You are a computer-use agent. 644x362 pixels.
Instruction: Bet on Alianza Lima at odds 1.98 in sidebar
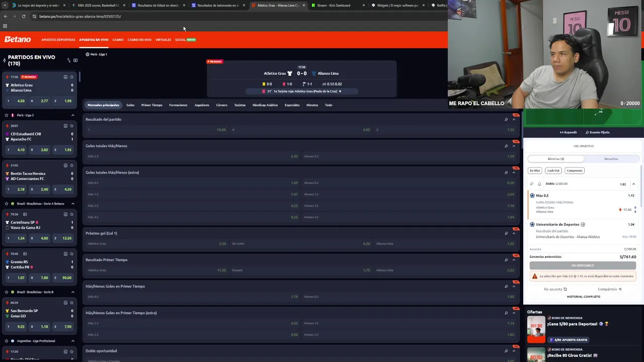(63, 101)
